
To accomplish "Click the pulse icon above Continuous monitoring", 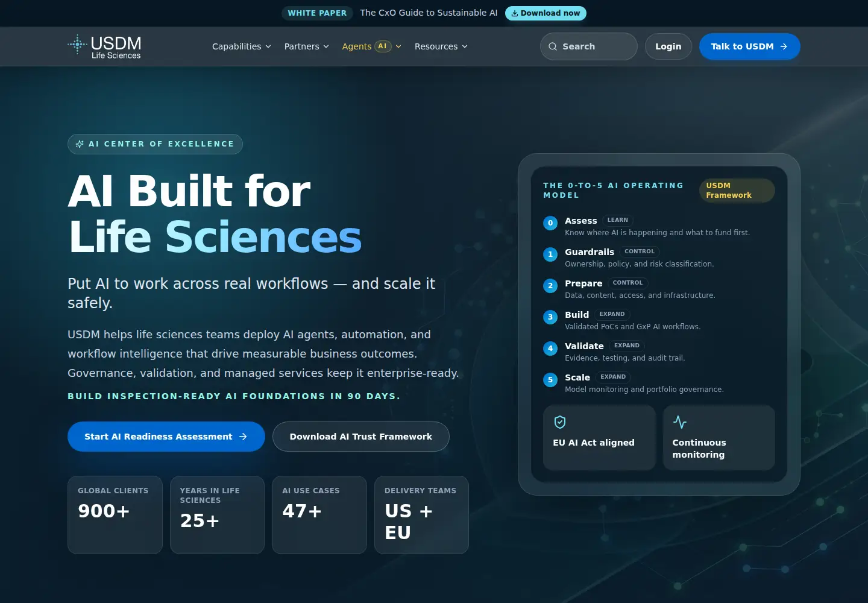I will tap(679, 422).
